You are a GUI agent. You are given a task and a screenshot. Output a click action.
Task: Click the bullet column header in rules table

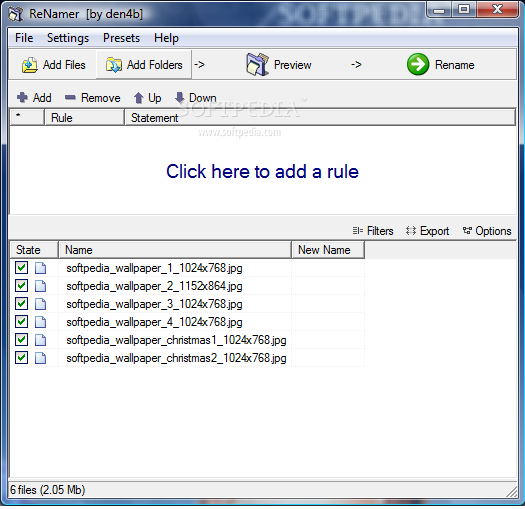tap(27, 118)
